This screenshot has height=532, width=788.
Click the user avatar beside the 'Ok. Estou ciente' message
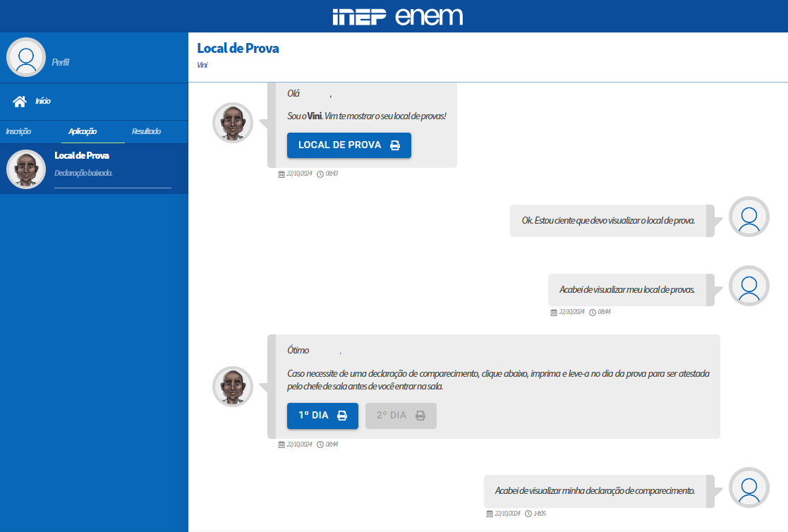coord(748,217)
